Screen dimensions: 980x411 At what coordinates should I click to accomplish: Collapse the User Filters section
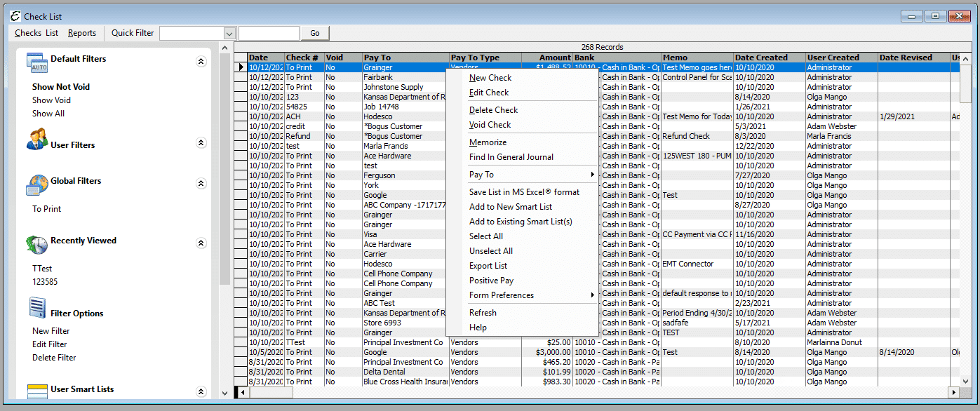[x=201, y=143]
